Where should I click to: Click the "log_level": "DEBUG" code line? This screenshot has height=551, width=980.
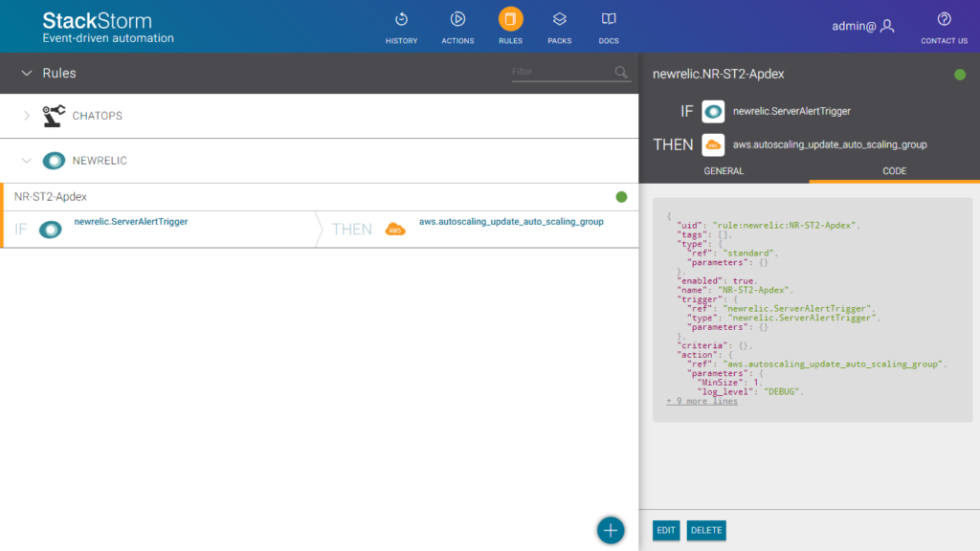point(750,391)
